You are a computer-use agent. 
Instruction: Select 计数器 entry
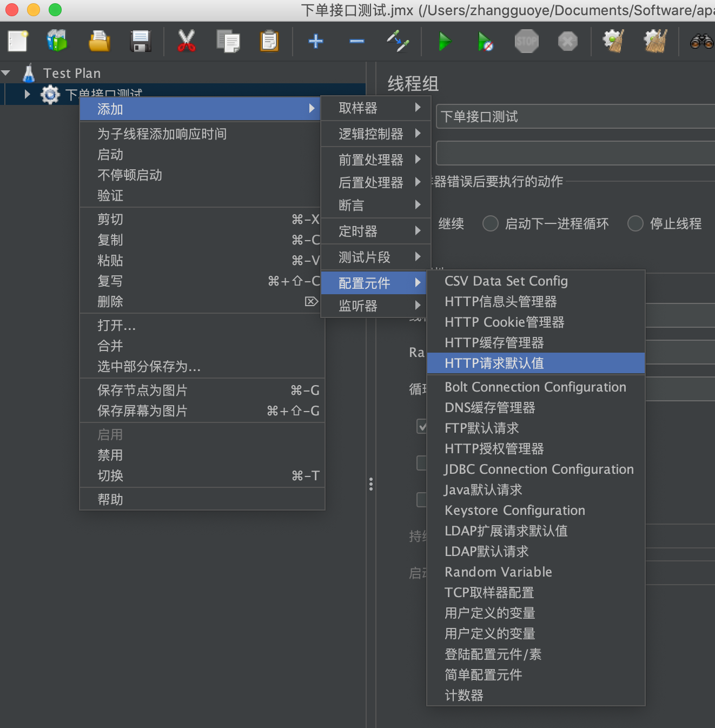(x=536, y=695)
